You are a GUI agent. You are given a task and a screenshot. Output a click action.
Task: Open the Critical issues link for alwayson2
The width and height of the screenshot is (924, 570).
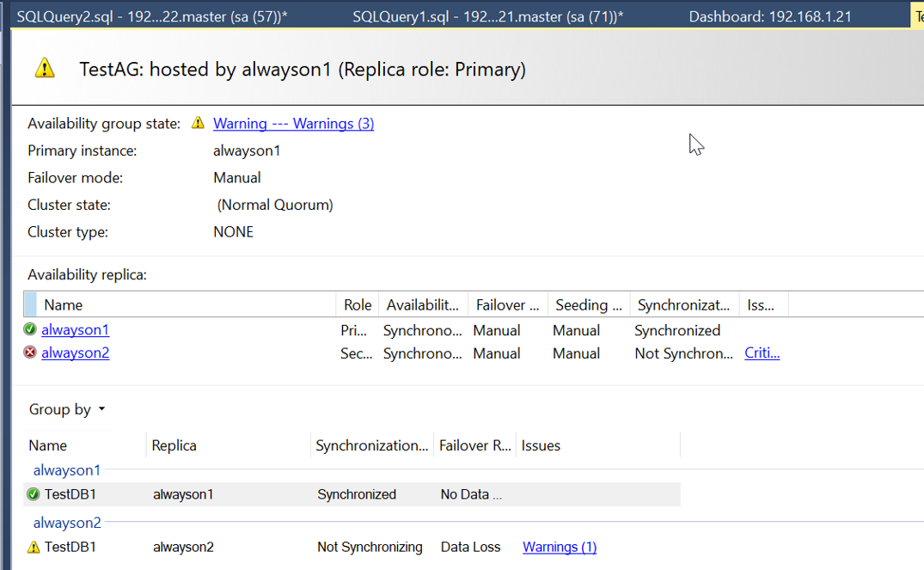(762, 352)
